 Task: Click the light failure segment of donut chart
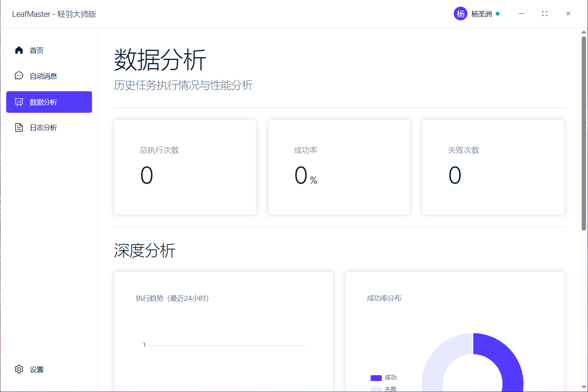click(438, 358)
